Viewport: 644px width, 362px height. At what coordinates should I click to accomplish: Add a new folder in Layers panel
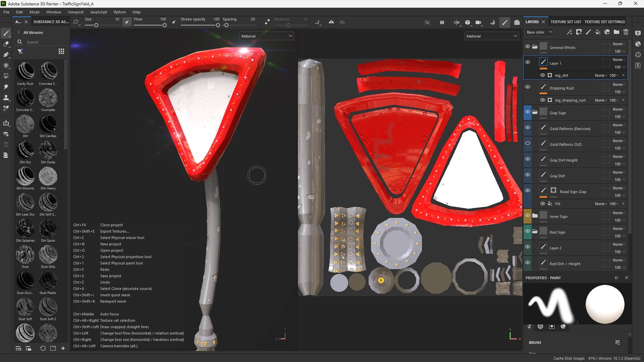click(x=616, y=32)
